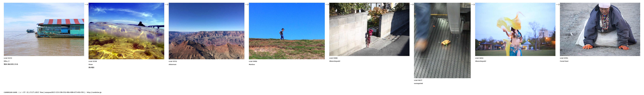Open the child walking on hill photo
This screenshot has width=644, height=95.
coord(287,31)
